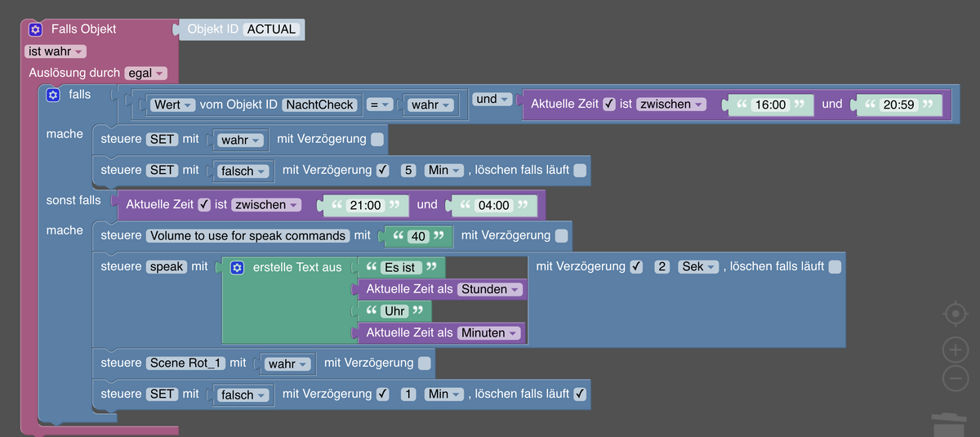The image size is (980, 437).
Task: Open the Sek delay unit dropdown
Action: coord(698,267)
